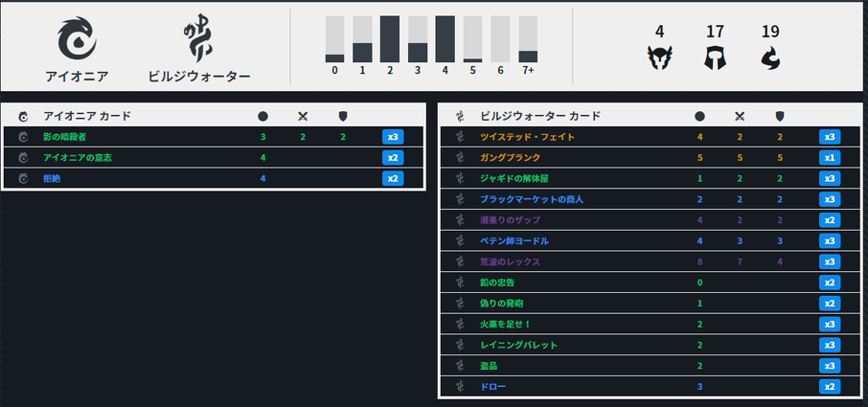Viewport: 868px width, 407px height.
Task: Click the attack swords icon in アイオニア カード header
Action: tap(303, 116)
